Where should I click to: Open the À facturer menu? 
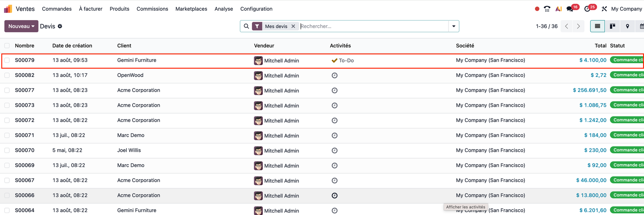[91, 9]
